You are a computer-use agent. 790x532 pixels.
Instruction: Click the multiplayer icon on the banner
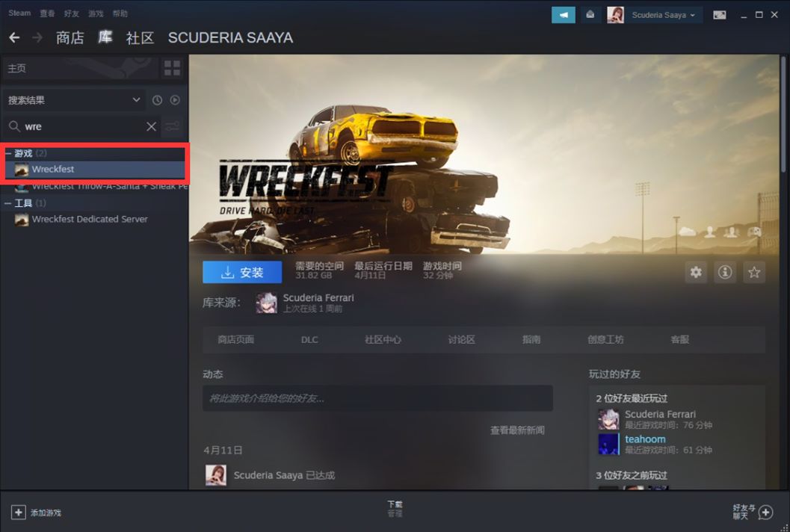tap(731, 232)
